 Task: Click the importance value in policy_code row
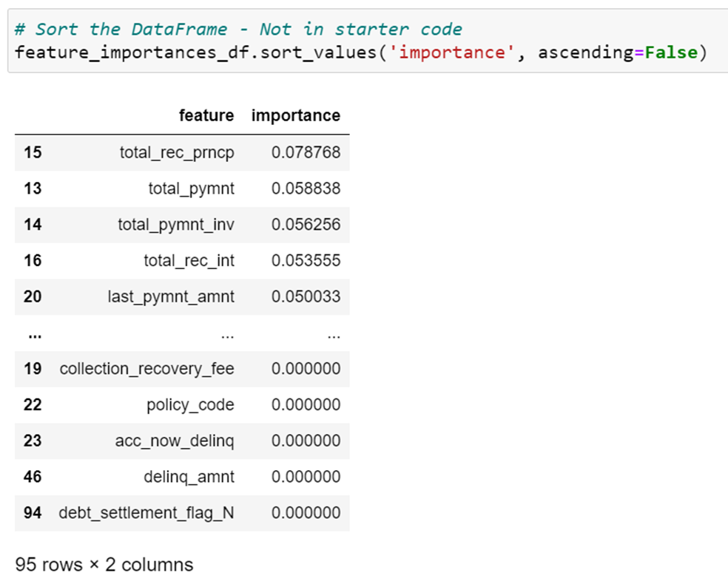click(x=306, y=404)
